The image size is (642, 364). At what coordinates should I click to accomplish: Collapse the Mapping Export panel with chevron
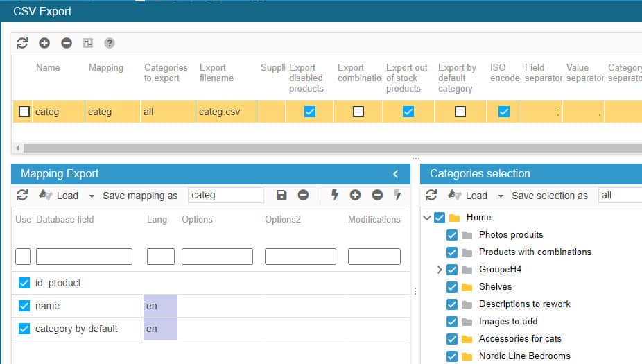(396, 174)
